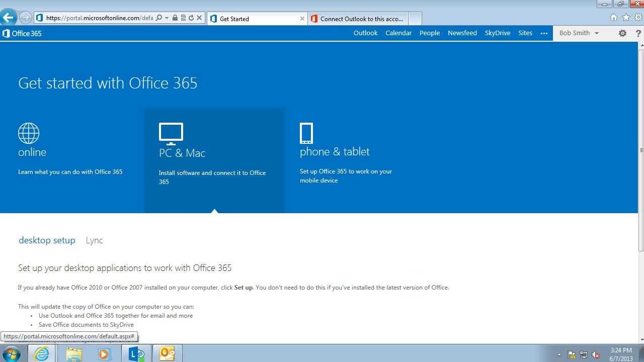Viewport: 644px width, 362px height.
Task: Stop page loading with the X icon
Action: click(199, 18)
